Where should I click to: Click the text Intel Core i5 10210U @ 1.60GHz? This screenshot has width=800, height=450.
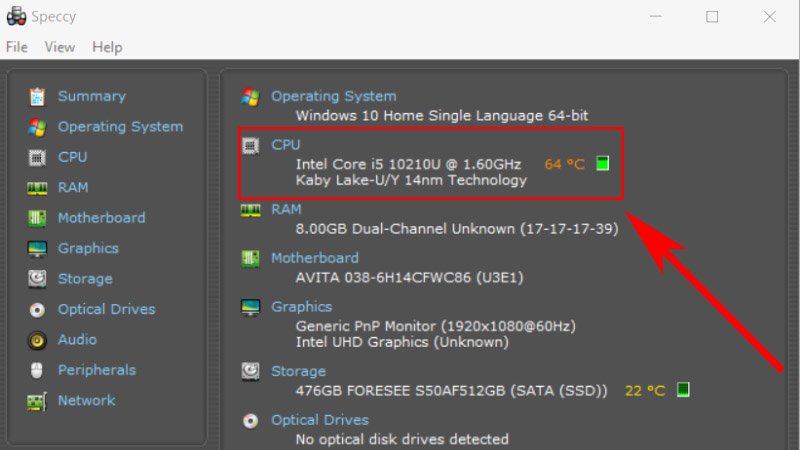408,164
